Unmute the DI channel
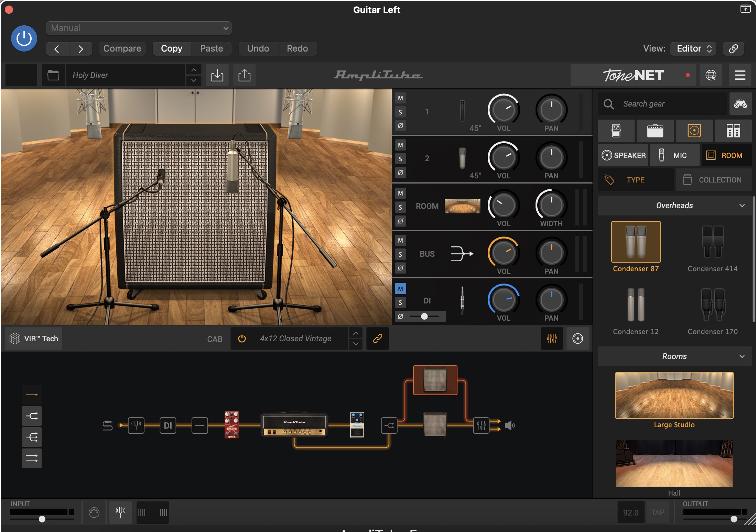Screen dimensions: 756x532 click(x=400, y=289)
